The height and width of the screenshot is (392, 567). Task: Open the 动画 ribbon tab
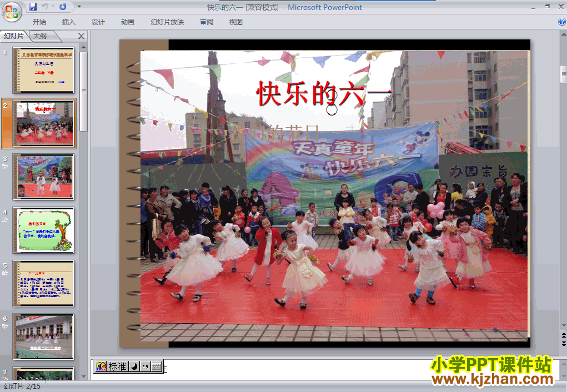coord(127,22)
